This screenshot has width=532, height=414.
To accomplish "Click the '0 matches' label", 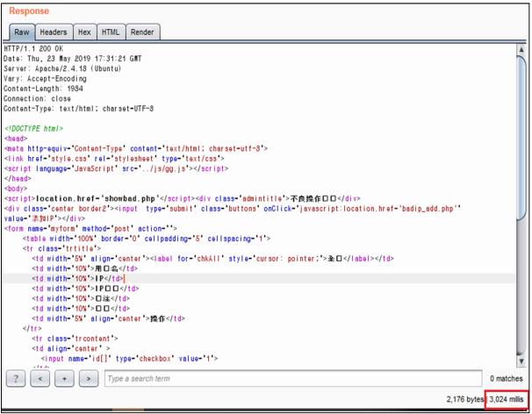I will tap(507, 378).
